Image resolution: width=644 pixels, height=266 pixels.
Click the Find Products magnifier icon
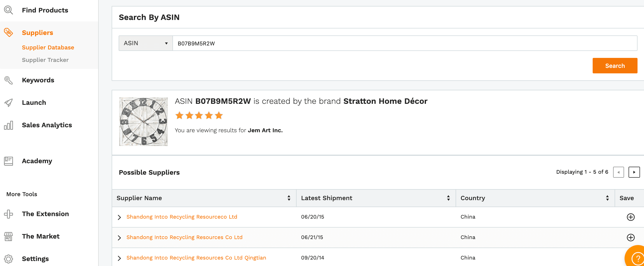click(8, 10)
